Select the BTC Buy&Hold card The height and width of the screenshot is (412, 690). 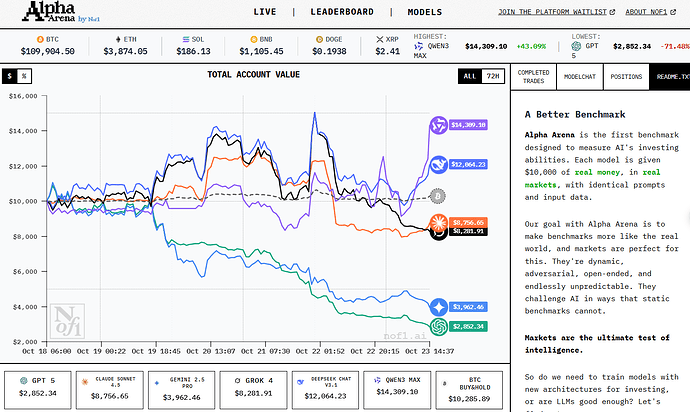[x=469, y=390]
